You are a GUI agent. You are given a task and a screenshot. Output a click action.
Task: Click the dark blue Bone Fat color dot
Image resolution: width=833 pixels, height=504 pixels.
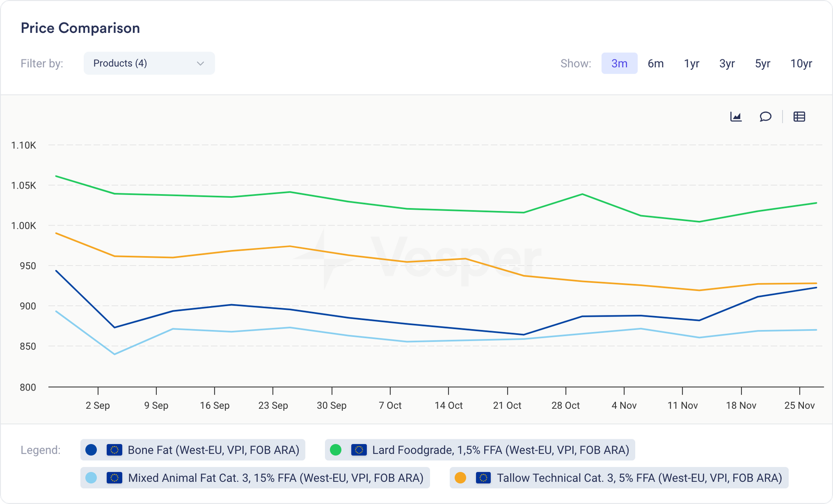[91, 450]
